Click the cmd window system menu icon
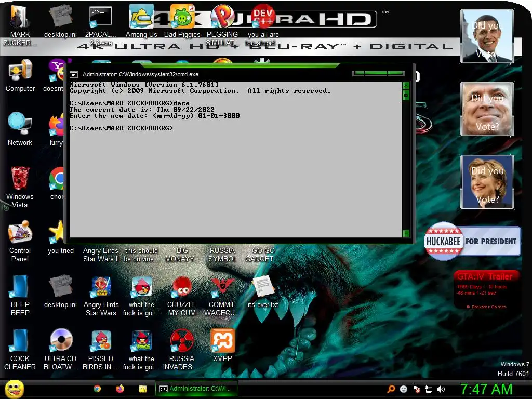532x399 pixels. click(x=74, y=75)
